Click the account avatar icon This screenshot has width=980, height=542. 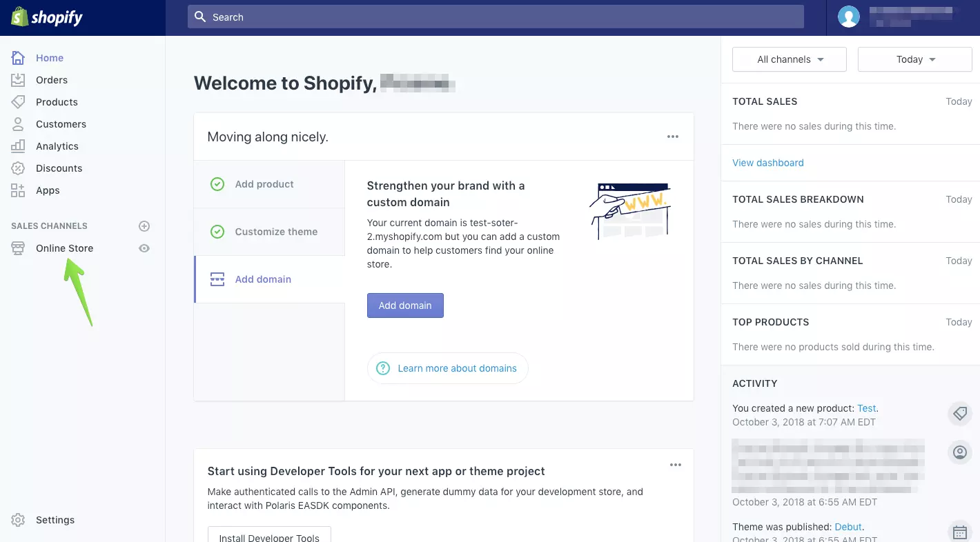(849, 17)
